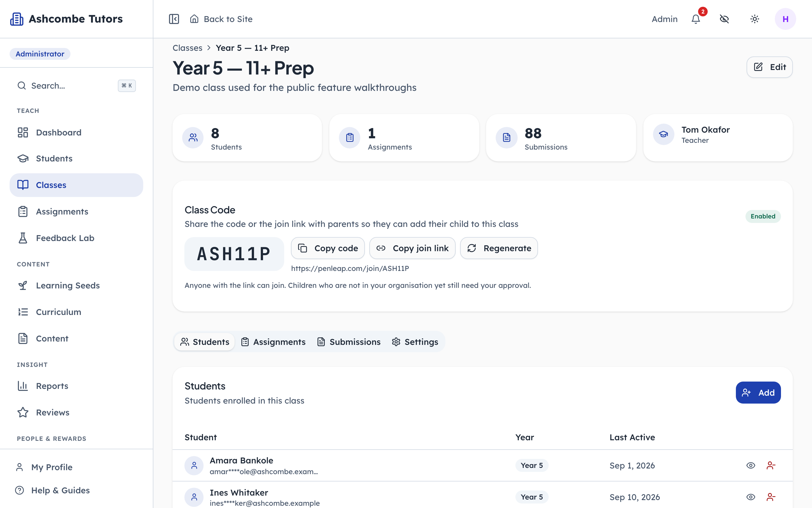Add a student to the class
812x508 pixels.
coord(758,392)
